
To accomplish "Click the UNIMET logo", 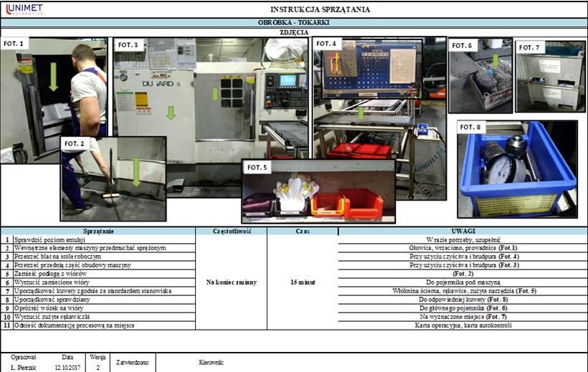I will pyautogui.click(x=24, y=9).
